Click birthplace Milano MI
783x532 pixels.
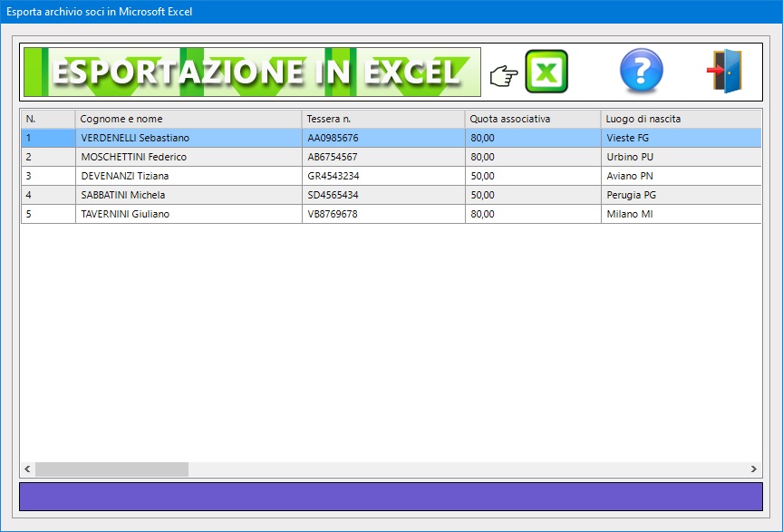click(629, 214)
